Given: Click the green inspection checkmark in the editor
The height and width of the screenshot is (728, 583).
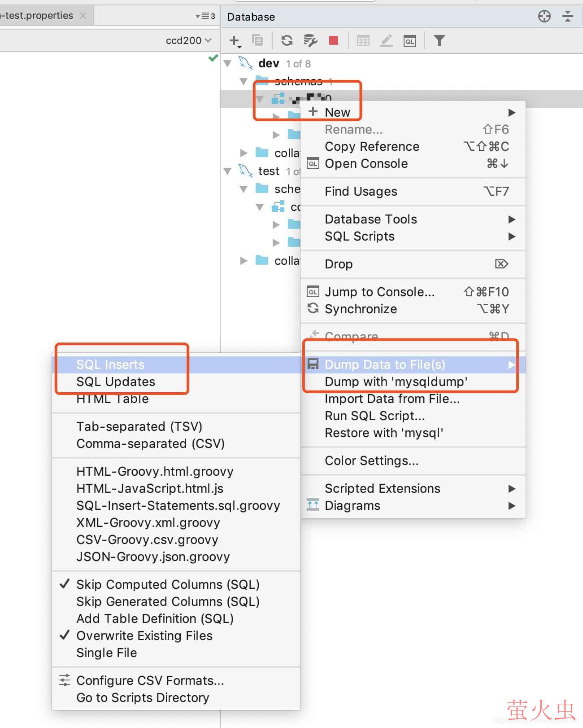Looking at the screenshot, I should tap(213, 58).
